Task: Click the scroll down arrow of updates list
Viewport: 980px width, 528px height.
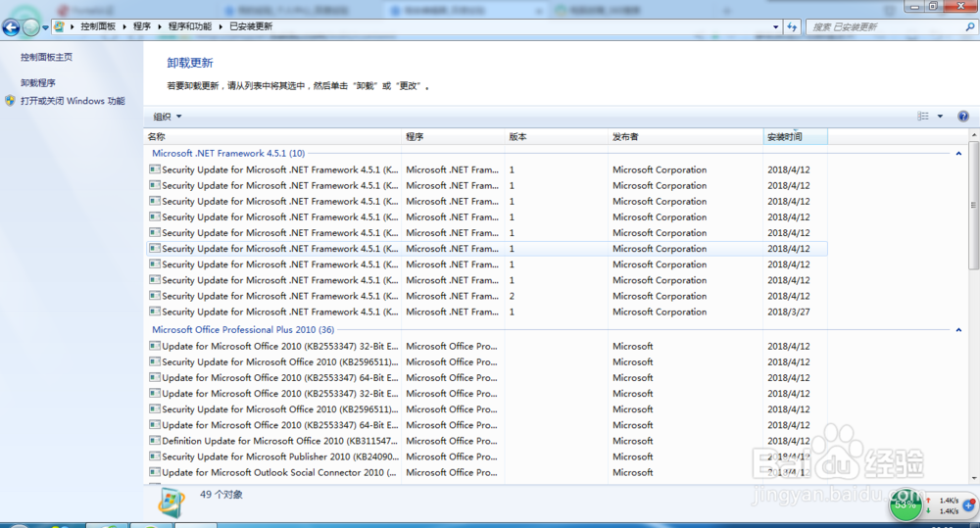Action: coord(974,478)
